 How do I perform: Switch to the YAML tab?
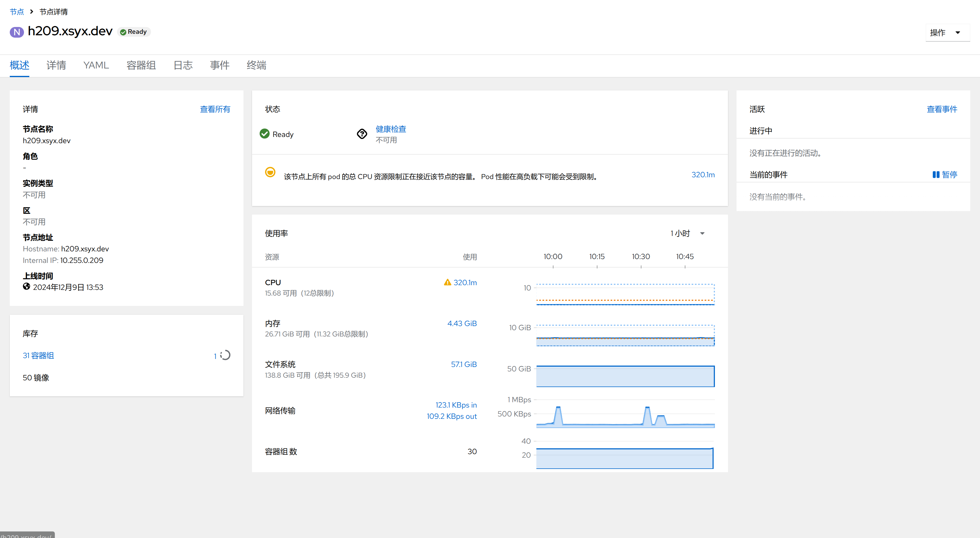[x=96, y=65]
